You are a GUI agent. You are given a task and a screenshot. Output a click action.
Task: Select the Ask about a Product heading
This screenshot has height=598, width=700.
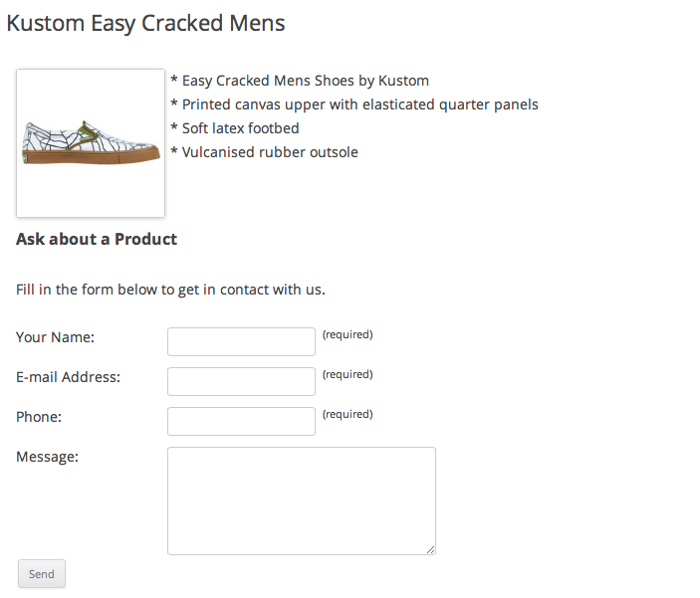click(97, 239)
